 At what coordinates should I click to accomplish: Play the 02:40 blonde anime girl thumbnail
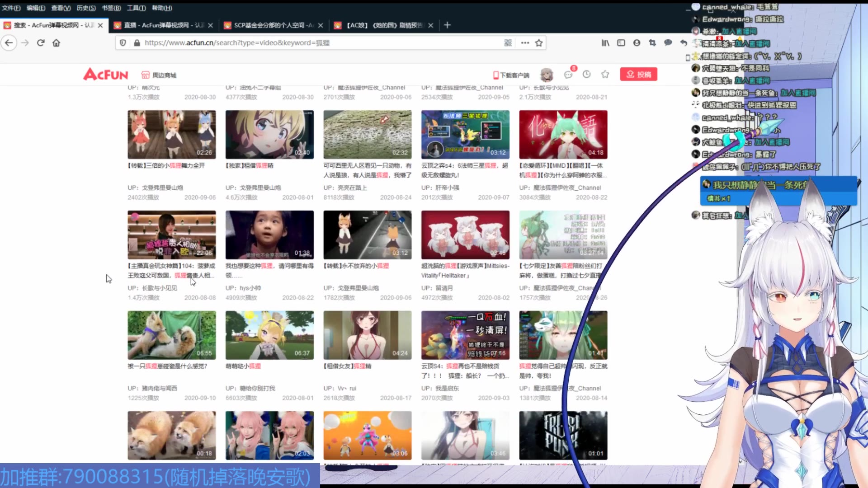point(270,135)
